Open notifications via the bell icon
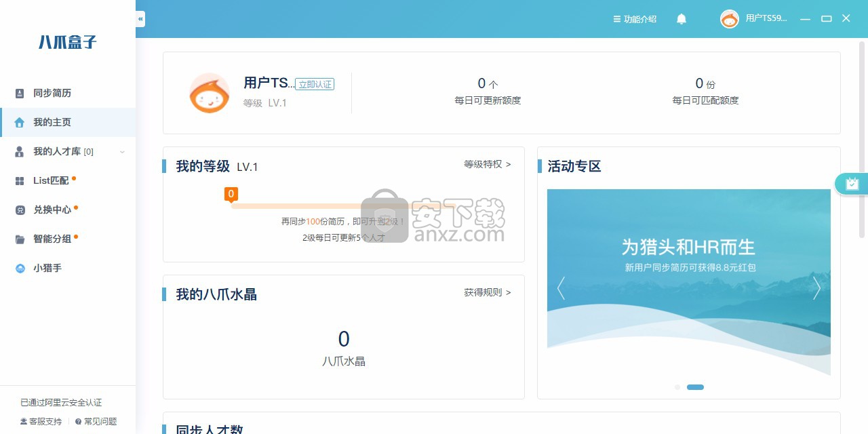The height and width of the screenshot is (434, 868). pos(682,19)
